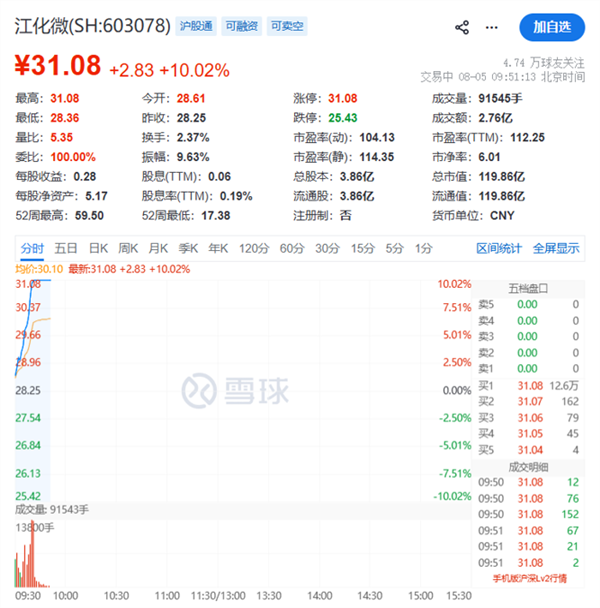Click the 成交量 value 91545手

tap(500, 98)
